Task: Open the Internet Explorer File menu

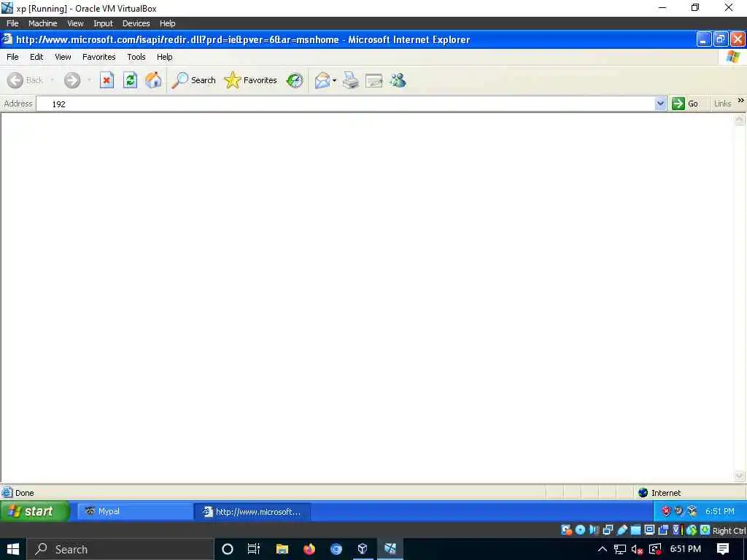Action: (12, 57)
